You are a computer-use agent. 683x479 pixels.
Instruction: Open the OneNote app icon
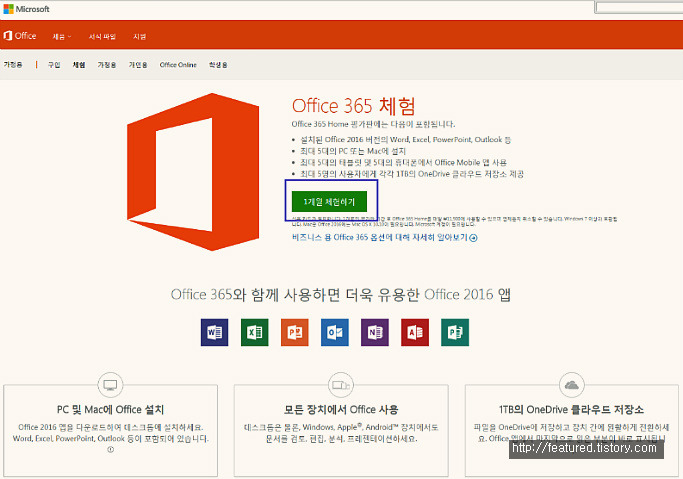tap(375, 332)
